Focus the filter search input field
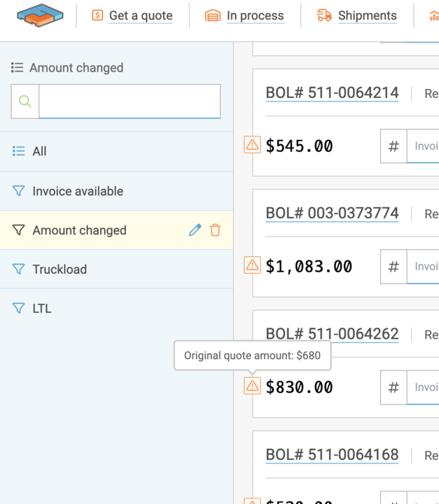The width and height of the screenshot is (439, 504). point(130,101)
